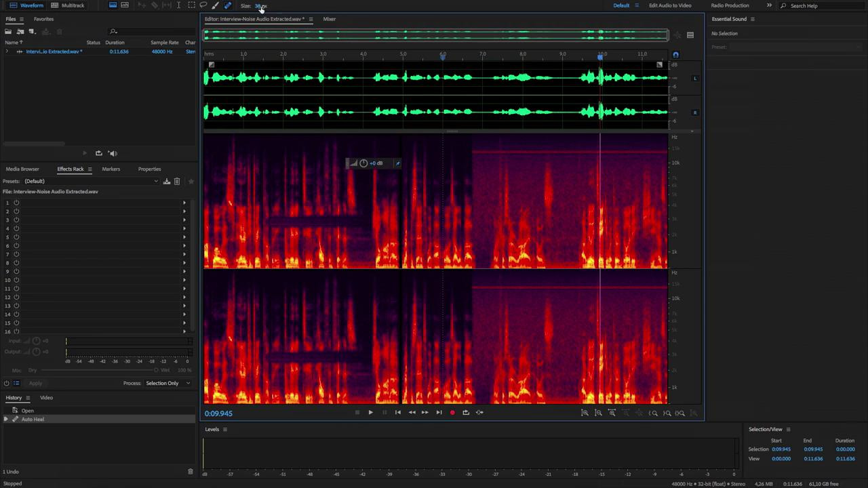Fast forward the audio
This screenshot has height=488, width=868.
tap(425, 412)
